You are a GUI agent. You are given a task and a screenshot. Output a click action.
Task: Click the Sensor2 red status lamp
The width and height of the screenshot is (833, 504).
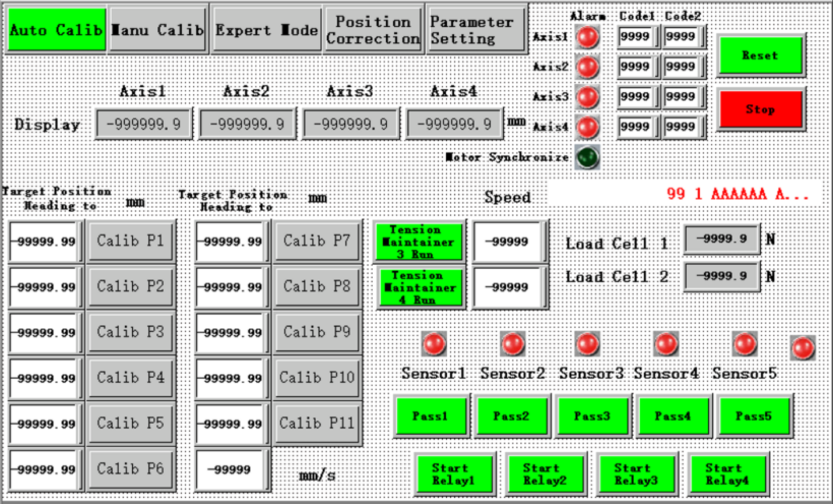[x=513, y=345]
